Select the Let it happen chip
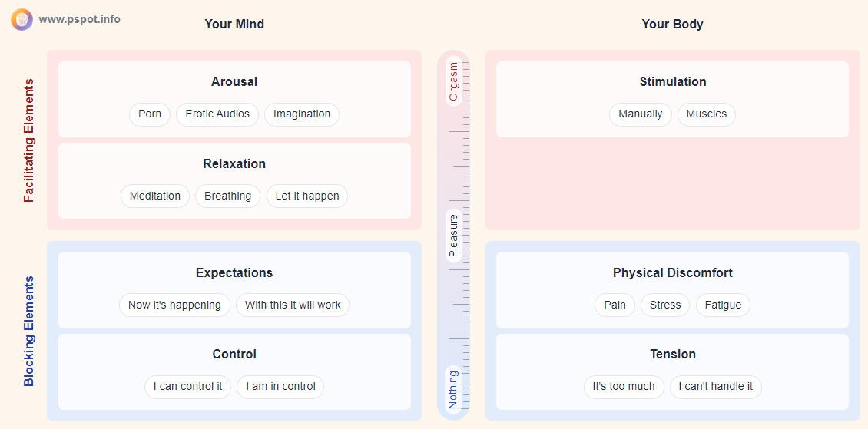 307,196
